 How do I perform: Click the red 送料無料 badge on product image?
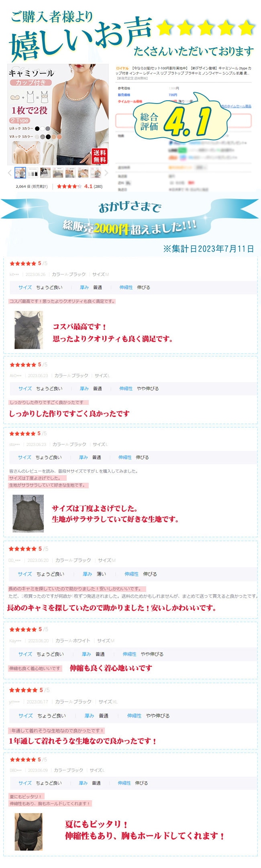coord(100,156)
